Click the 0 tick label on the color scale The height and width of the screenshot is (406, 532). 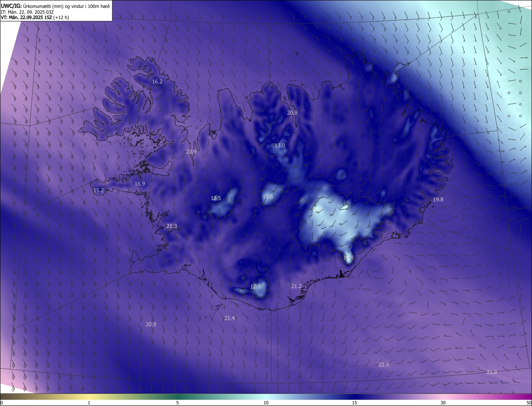(x=2, y=403)
